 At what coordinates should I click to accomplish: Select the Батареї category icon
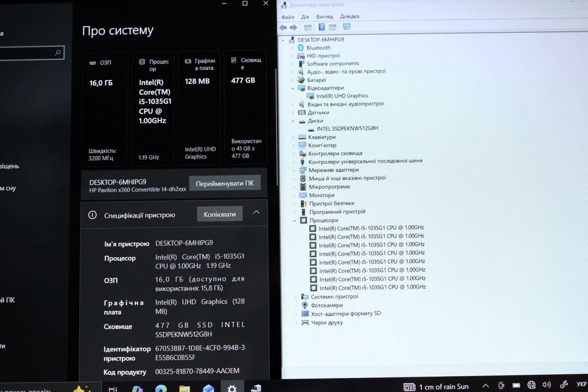pyautogui.click(x=301, y=80)
